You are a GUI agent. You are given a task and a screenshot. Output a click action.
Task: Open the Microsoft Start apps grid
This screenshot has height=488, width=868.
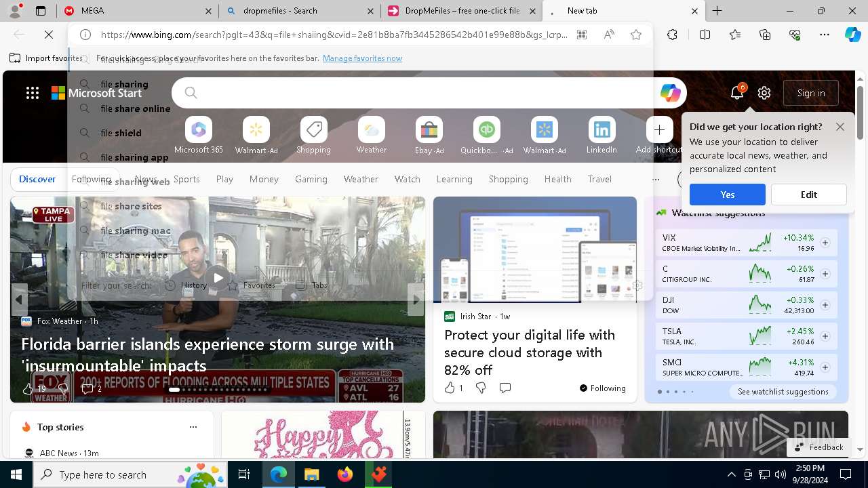coord(33,93)
